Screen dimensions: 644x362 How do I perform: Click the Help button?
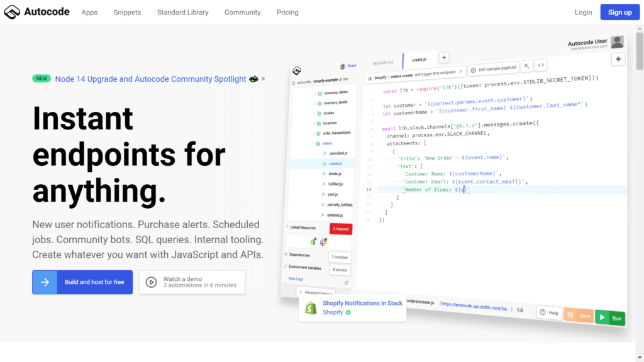pyautogui.click(x=549, y=312)
